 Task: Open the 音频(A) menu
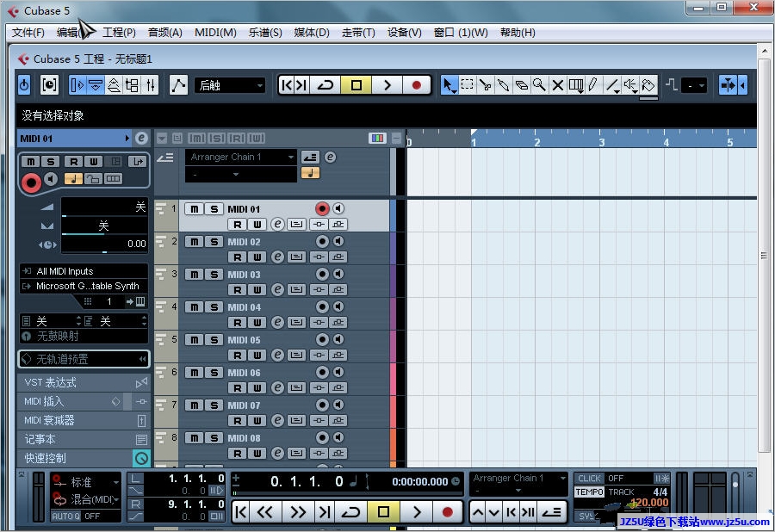tap(165, 33)
